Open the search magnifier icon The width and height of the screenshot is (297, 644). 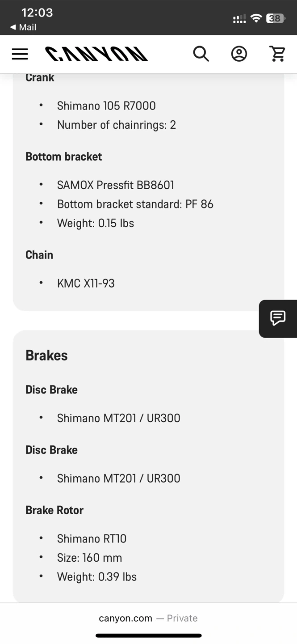click(x=201, y=54)
